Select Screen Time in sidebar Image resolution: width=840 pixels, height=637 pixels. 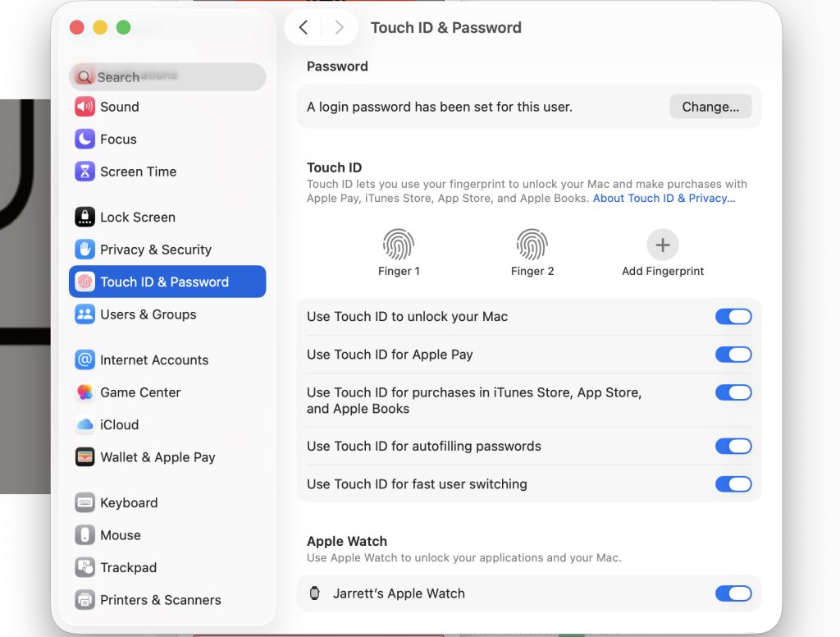138,172
